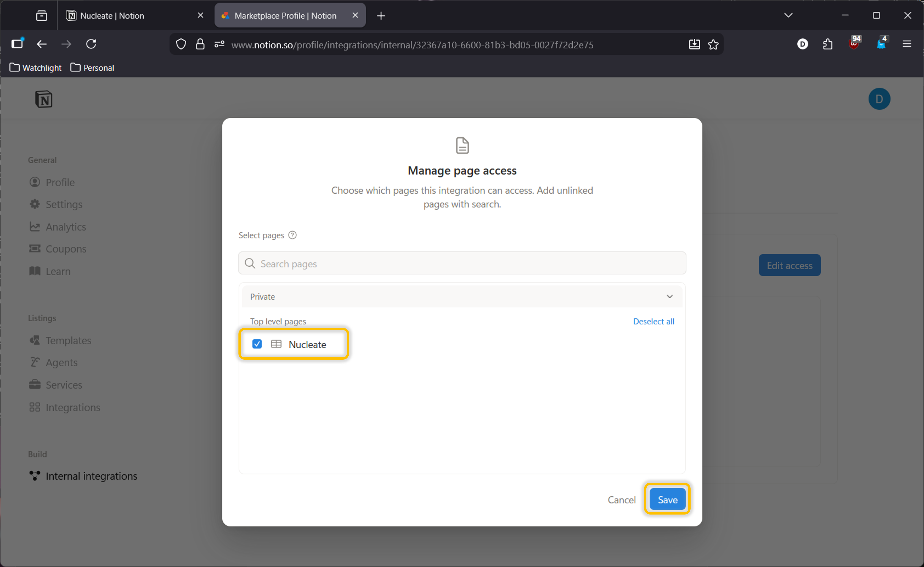The height and width of the screenshot is (567, 924).
Task: Collapse the Private section chevron
Action: (669, 297)
